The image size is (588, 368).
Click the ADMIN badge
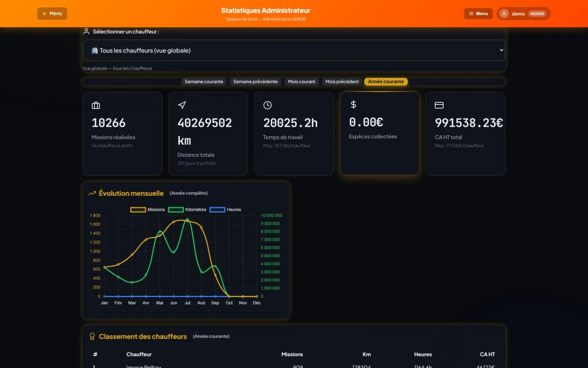537,14
